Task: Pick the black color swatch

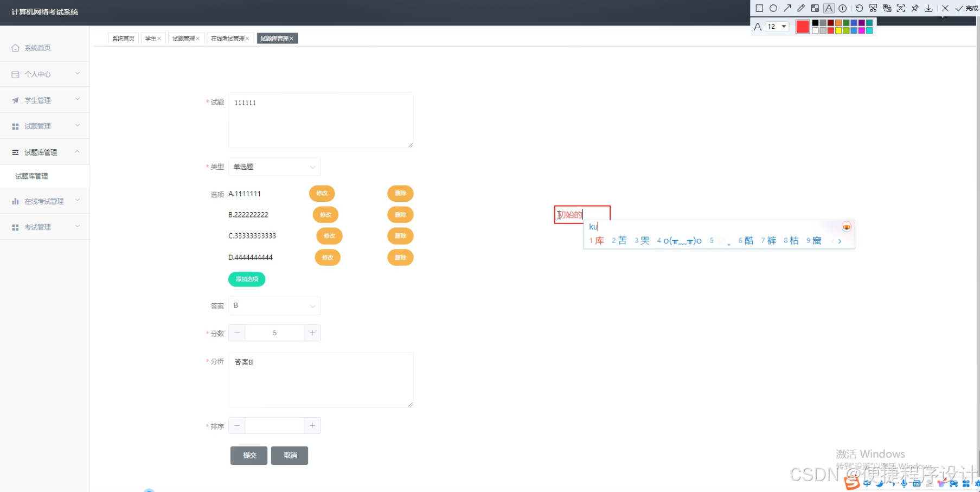Action: pyautogui.click(x=815, y=23)
